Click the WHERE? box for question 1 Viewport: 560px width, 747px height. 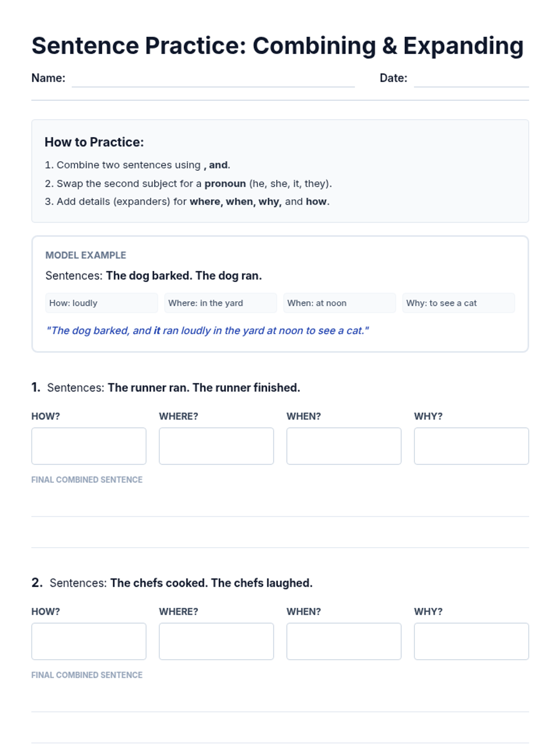click(216, 446)
